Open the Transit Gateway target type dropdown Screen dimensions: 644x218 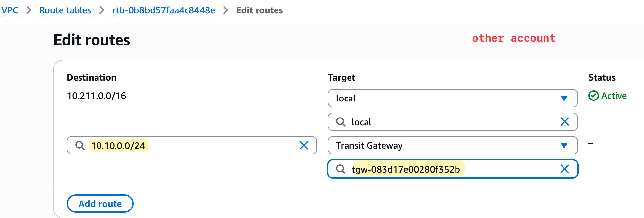[x=453, y=145]
